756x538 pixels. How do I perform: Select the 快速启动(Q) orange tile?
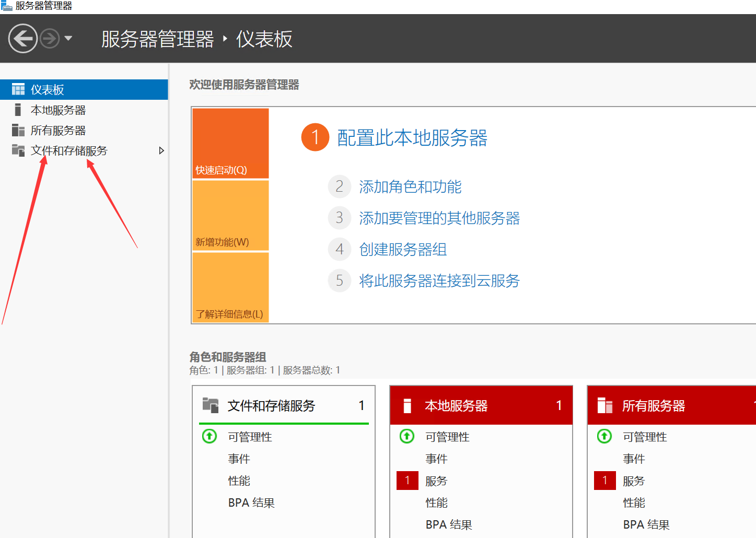click(x=230, y=143)
